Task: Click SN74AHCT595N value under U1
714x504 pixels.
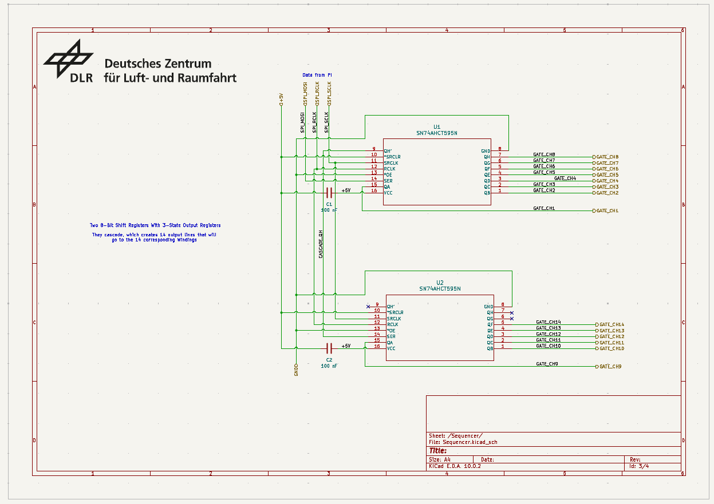Action: [x=437, y=133]
